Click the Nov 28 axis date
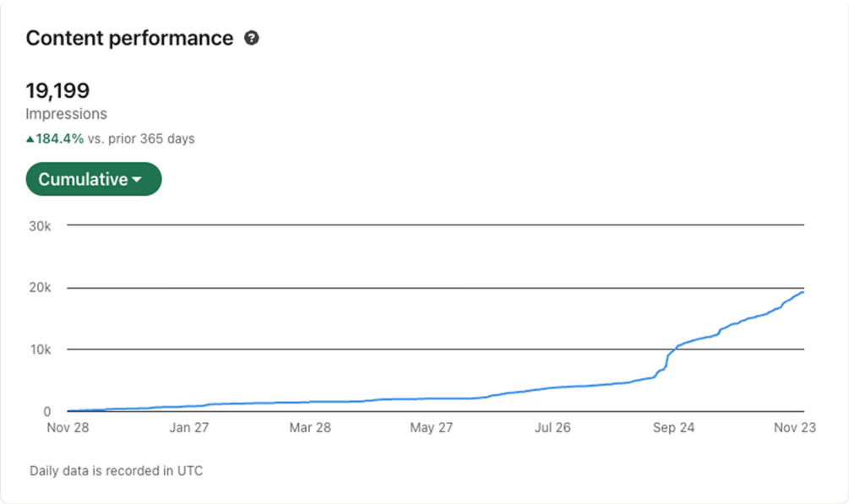The height and width of the screenshot is (504, 849). click(x=68, y=428)
